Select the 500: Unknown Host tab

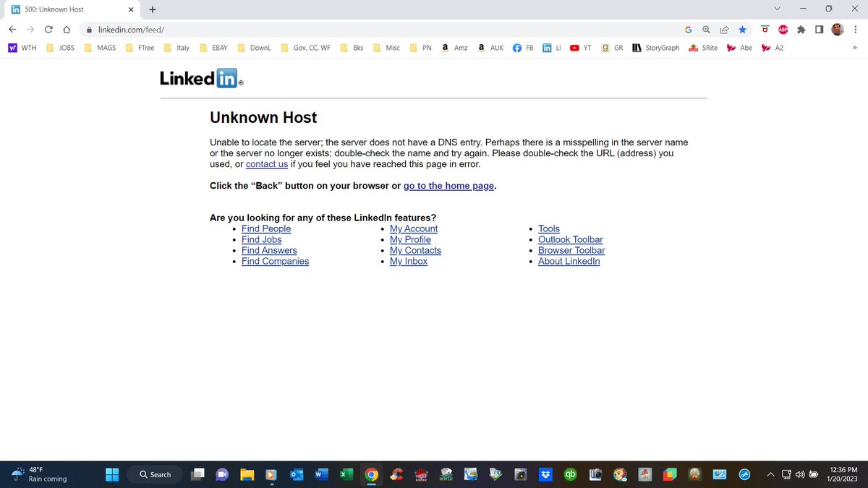[x=71, y=9]
